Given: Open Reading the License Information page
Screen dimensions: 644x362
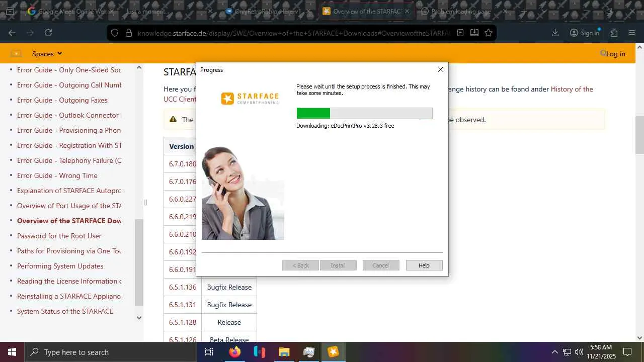Looking at the screenshot, I should (69, 281).
